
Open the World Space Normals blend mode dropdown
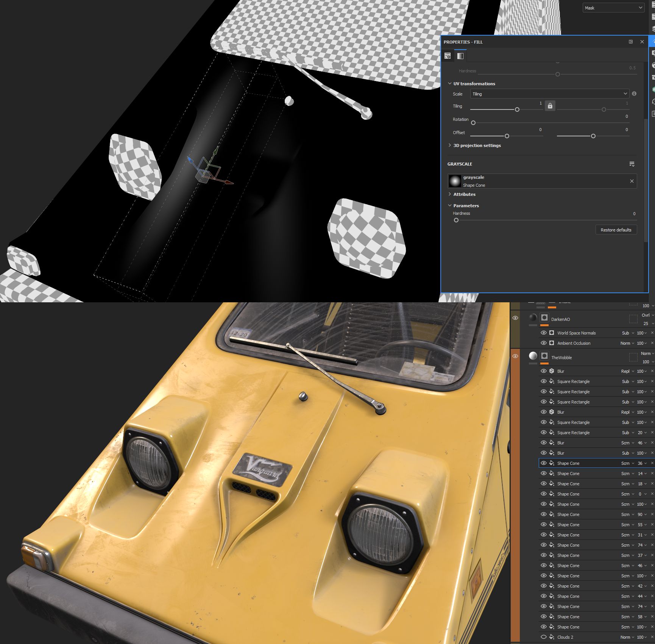click(x=628, y=333)
